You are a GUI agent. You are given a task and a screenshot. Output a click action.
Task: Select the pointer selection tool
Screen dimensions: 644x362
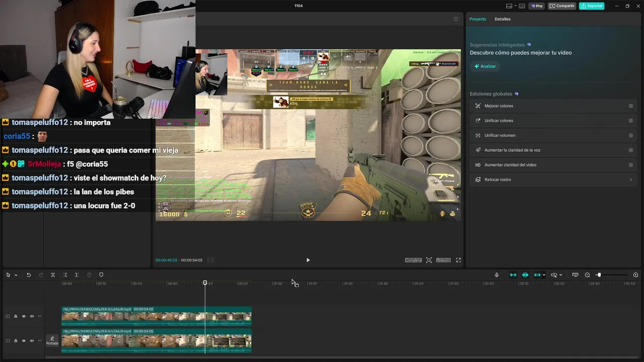coord(8,275)
